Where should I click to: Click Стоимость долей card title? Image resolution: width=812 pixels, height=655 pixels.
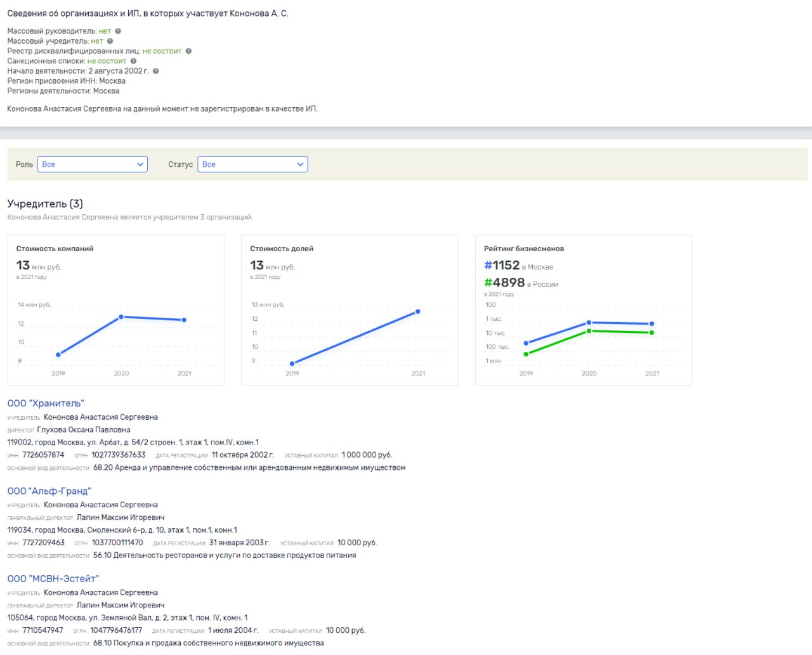pyautogui.click(x=282, y=249)
